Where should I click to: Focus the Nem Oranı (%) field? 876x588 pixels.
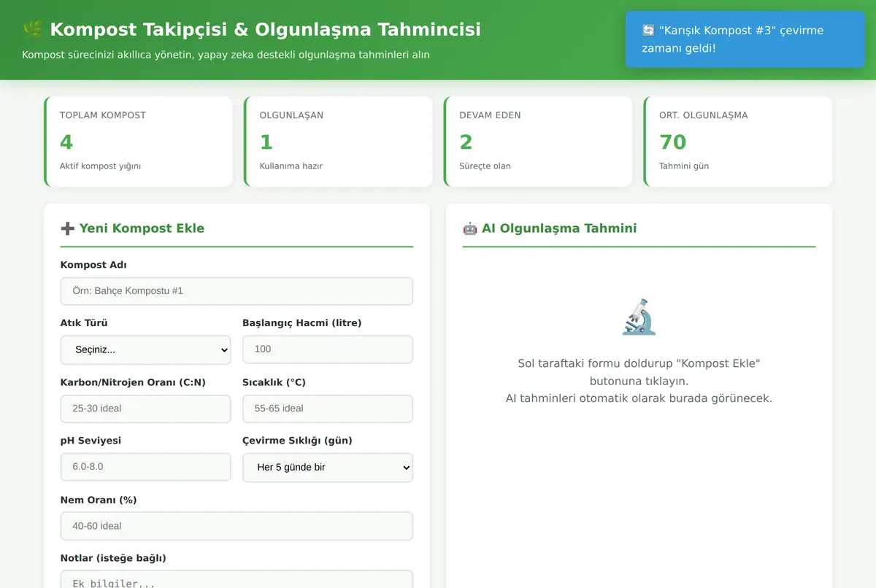point(237,526)
